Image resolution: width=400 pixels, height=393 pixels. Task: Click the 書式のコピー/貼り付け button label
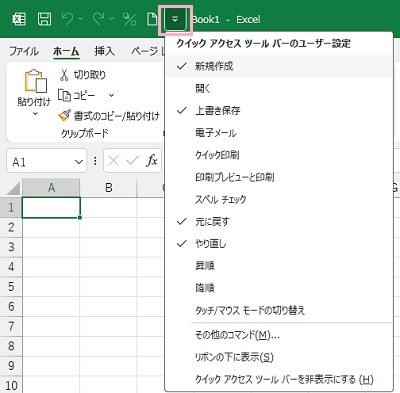[116, 116]
